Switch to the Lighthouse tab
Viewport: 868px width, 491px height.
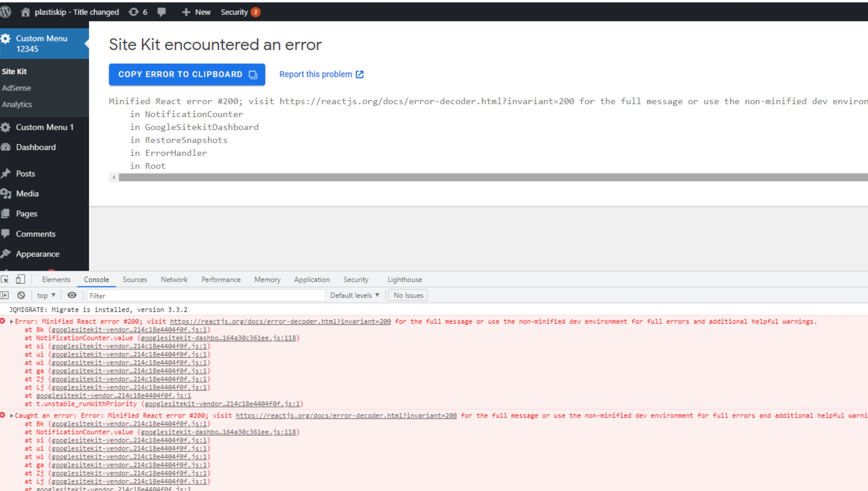click(405, 280)
